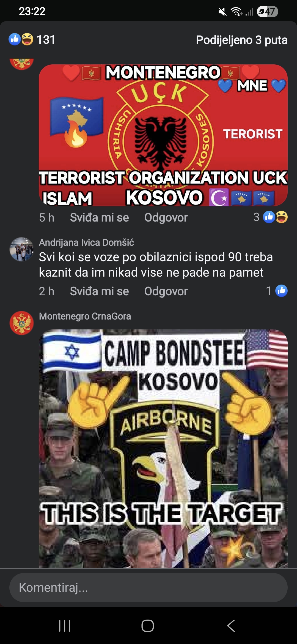Open the Montenegro CrnaGora avatar with coat of arms

[21, 323]
